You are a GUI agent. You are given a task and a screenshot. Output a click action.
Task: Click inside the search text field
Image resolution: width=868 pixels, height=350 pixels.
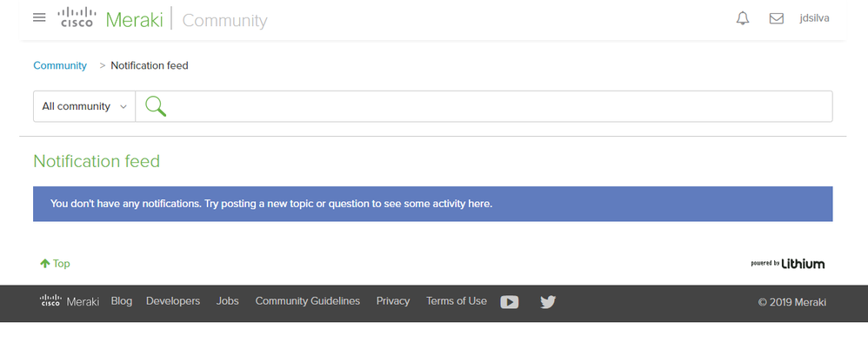pos(498,106)
